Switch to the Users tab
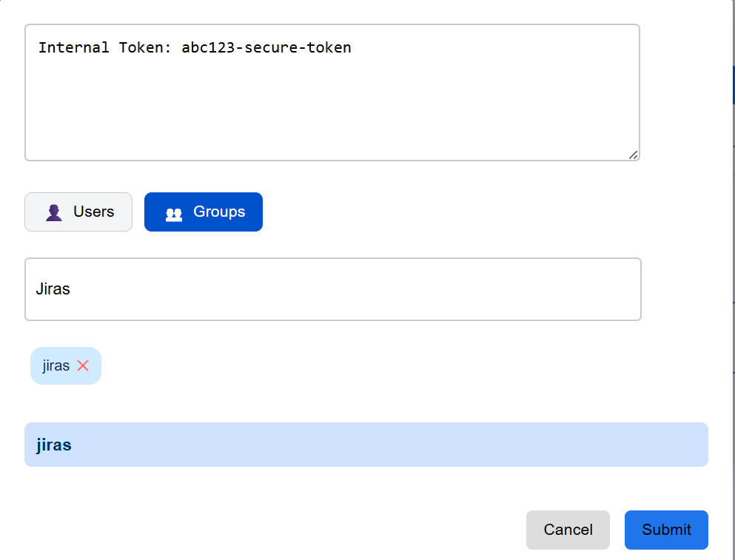 pyautogui.click(x=78, y=212)
